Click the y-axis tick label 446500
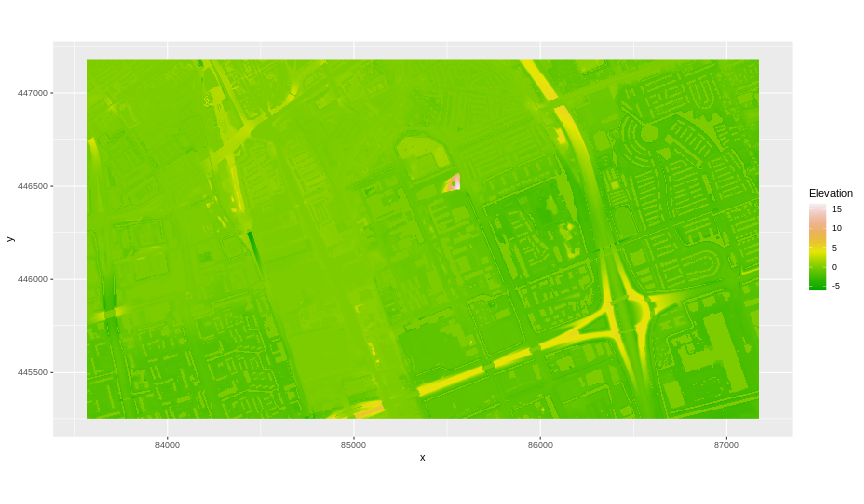 pos(33,186)
